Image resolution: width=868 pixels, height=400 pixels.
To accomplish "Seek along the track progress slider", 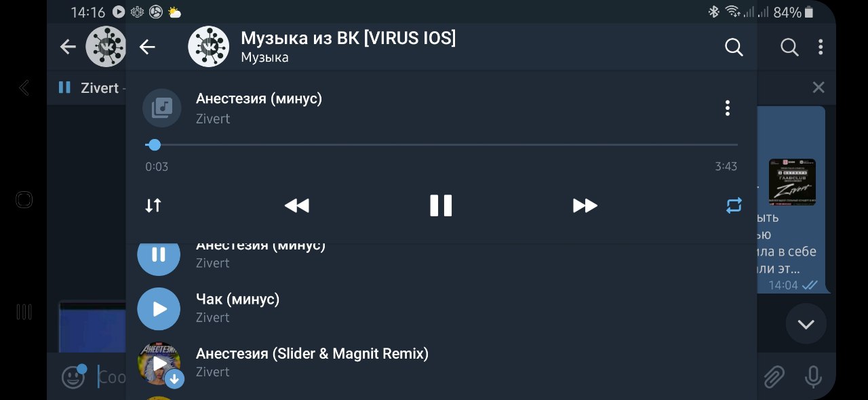I will [x=441, y=145].
